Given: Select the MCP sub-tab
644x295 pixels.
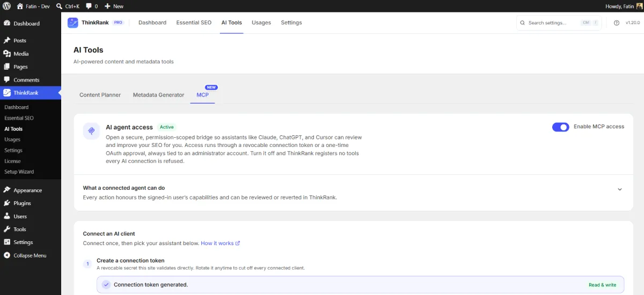Looking at the screenshot, I should 202,95.
